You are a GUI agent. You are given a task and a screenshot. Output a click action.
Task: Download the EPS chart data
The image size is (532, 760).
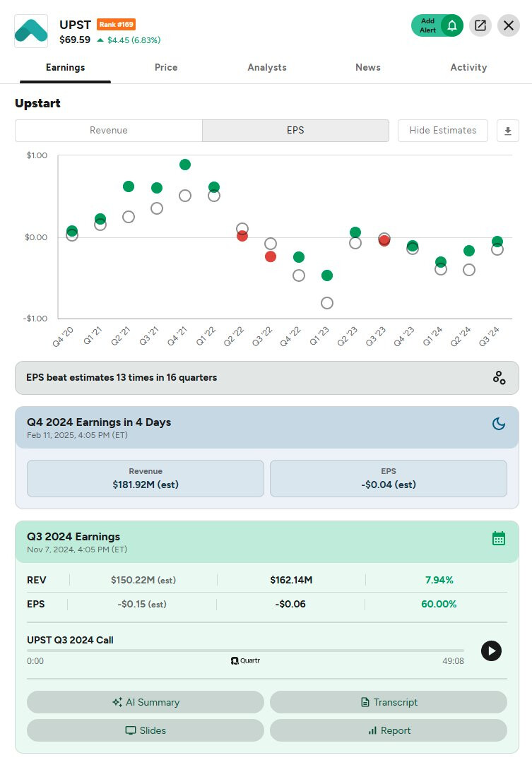point(508,131)
